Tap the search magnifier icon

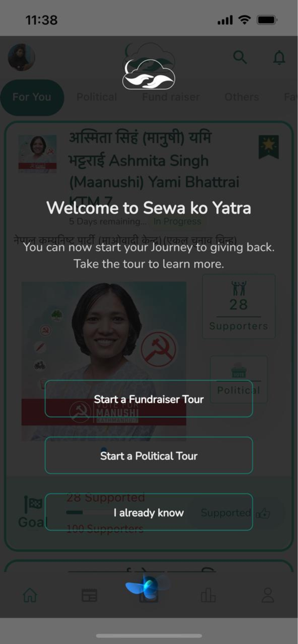tap(240, 57)
